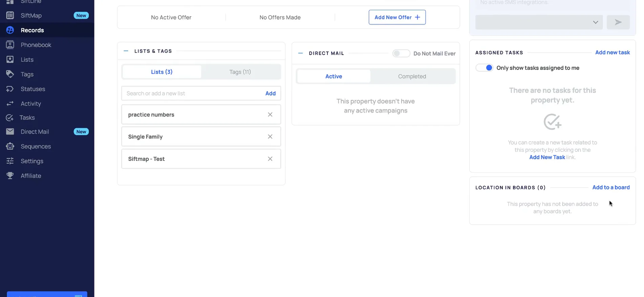Open the Tags label icon
Screen dimensions: 644x297
10,74
